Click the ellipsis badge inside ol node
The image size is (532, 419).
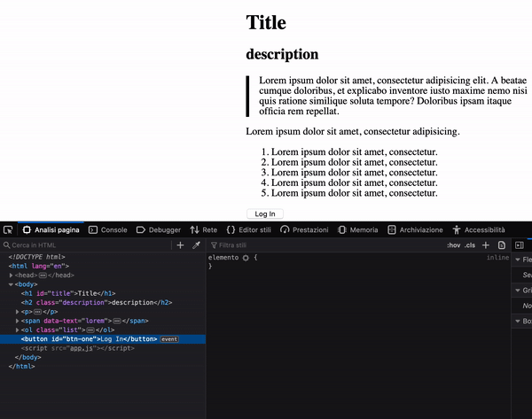[x=90, y=330]
